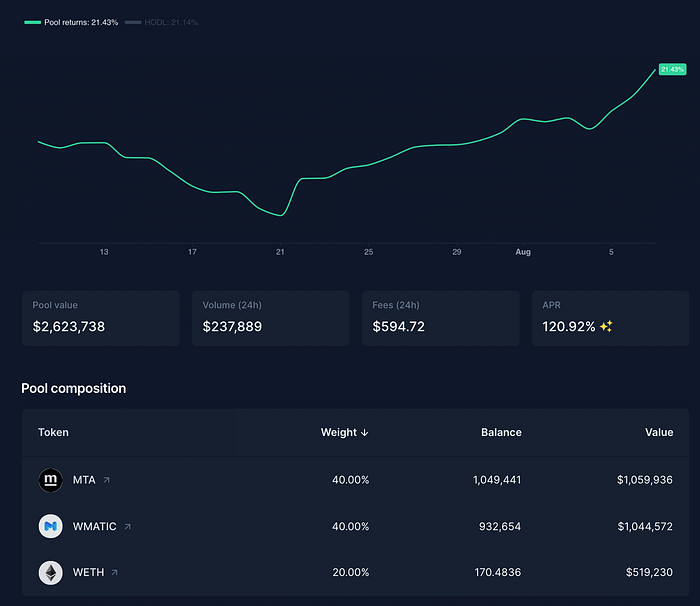Click the Token column header

(53, 432)
